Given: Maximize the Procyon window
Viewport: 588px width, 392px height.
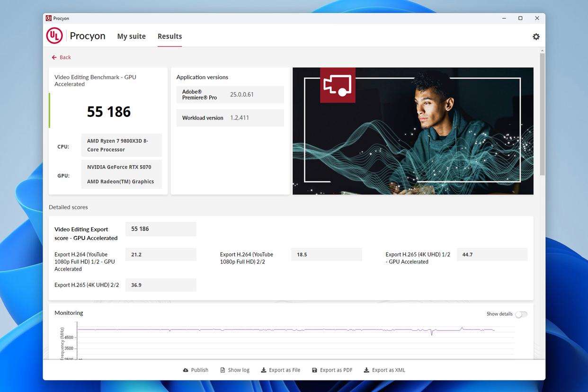Looking at the screenshot, I should [520, 18].
